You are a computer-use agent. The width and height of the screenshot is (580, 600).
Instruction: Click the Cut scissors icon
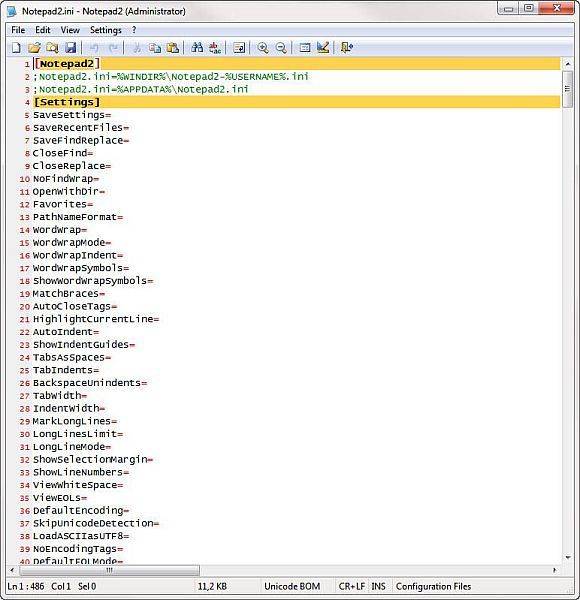coord(137,48)
